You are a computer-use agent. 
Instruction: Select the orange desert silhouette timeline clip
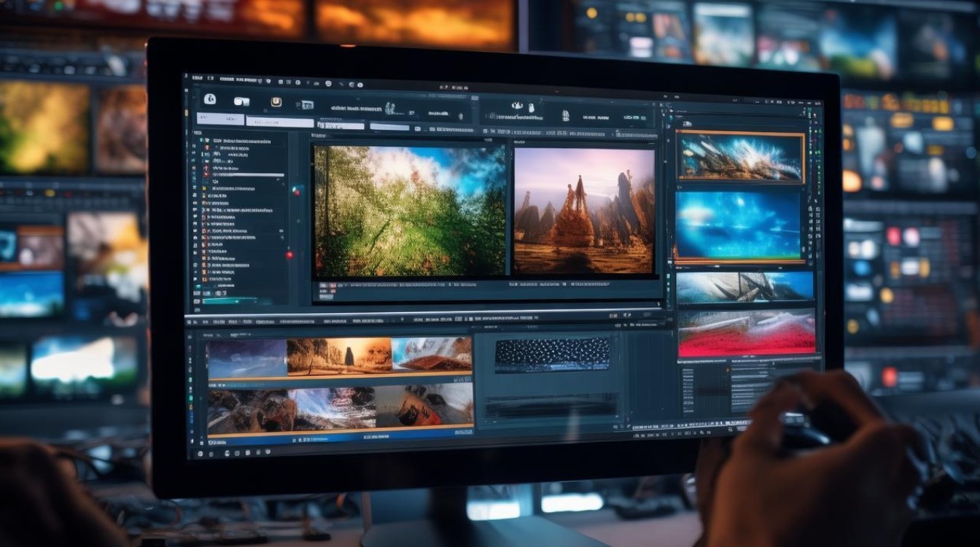click(x=339, y=356)
